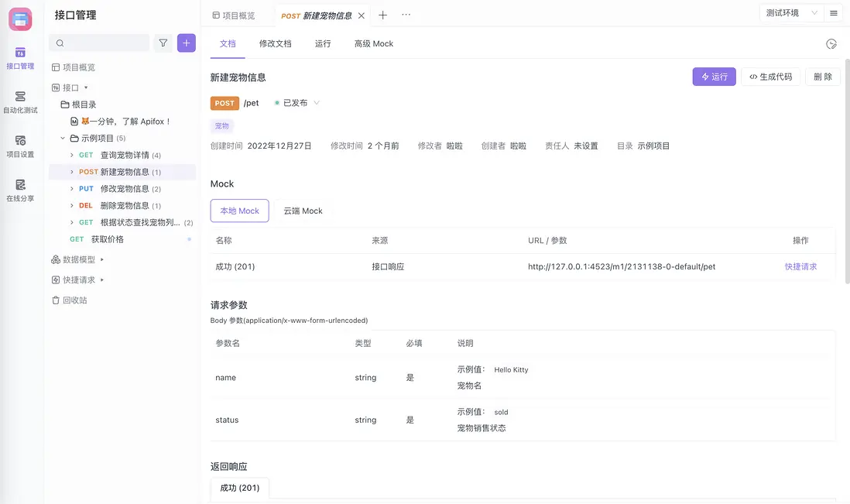Open the 项目设置 sidebar section
Screen dimensions: 850x504
click(20, 147)
